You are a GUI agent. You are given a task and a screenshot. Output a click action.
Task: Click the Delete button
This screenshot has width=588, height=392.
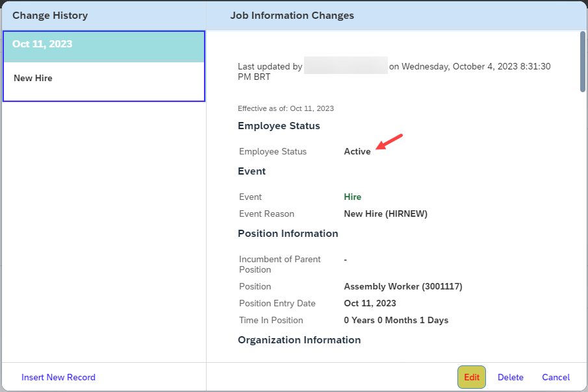(x=511, y=377)
